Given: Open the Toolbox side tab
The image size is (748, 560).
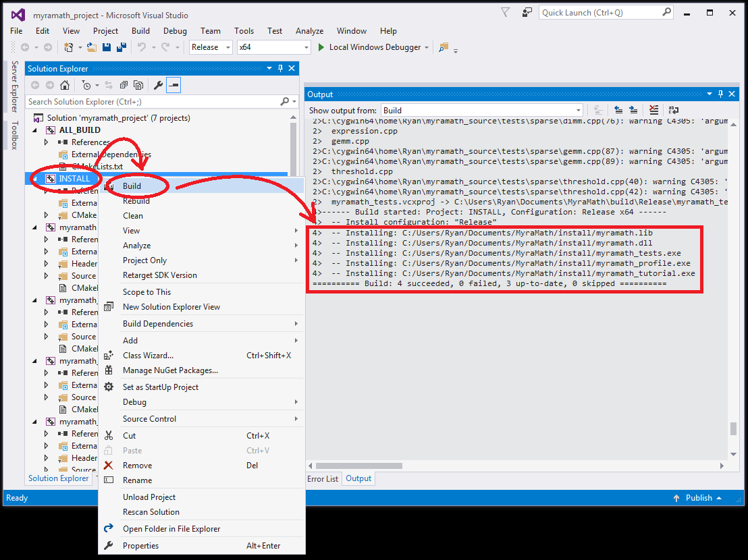Looking at the screenshot, I should tap(15, 135).
